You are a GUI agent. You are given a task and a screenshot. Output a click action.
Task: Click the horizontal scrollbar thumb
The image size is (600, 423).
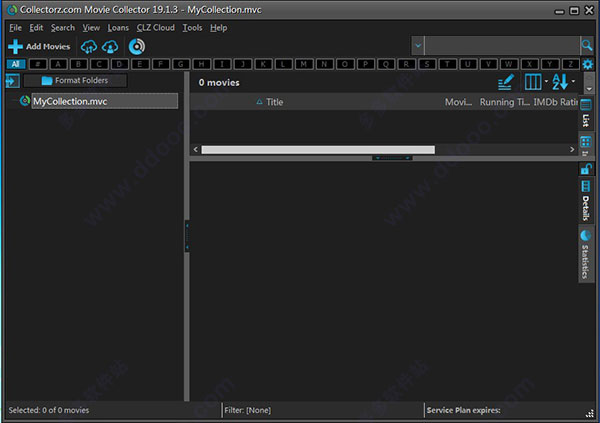tap(318, 149)
